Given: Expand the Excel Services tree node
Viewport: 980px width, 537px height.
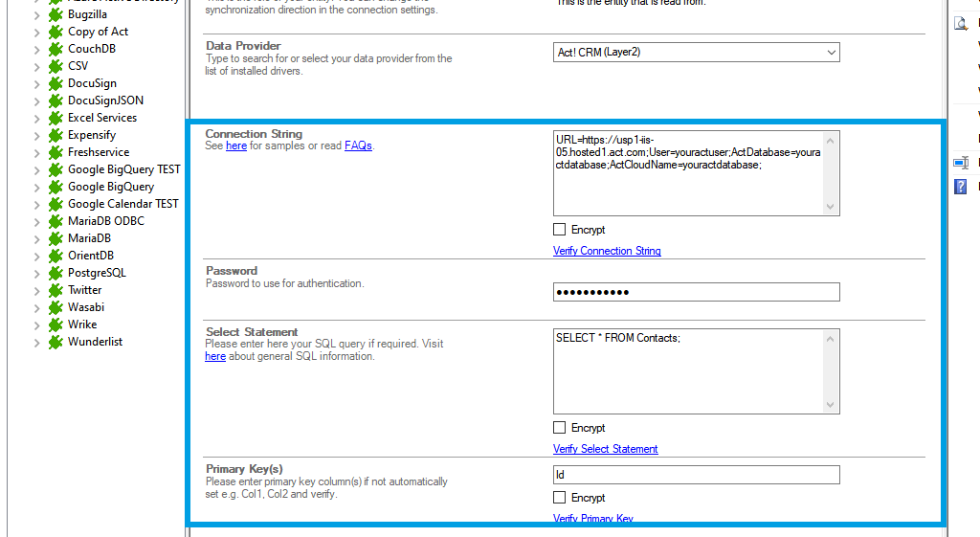Looking at the screenshot, I should pos(36,119).
